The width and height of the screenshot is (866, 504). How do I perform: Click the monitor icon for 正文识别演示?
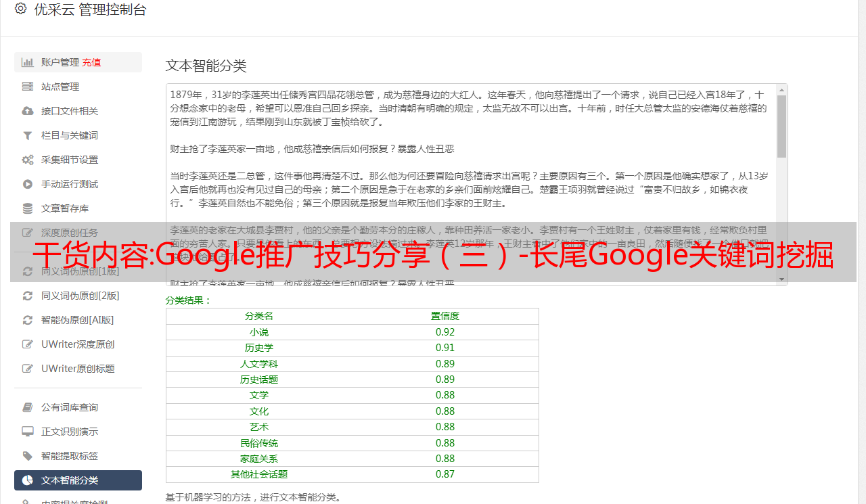28,432
